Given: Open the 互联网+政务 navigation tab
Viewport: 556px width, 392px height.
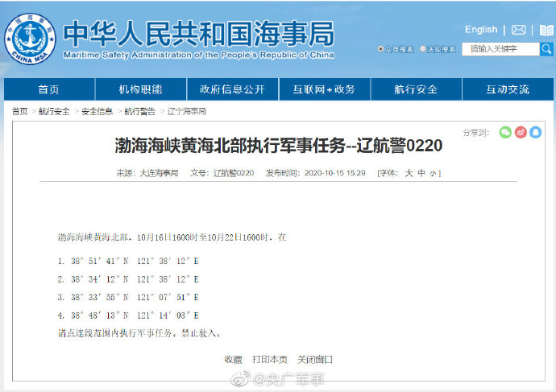Looking at the screenshot, I should click(x=324, y=89).
